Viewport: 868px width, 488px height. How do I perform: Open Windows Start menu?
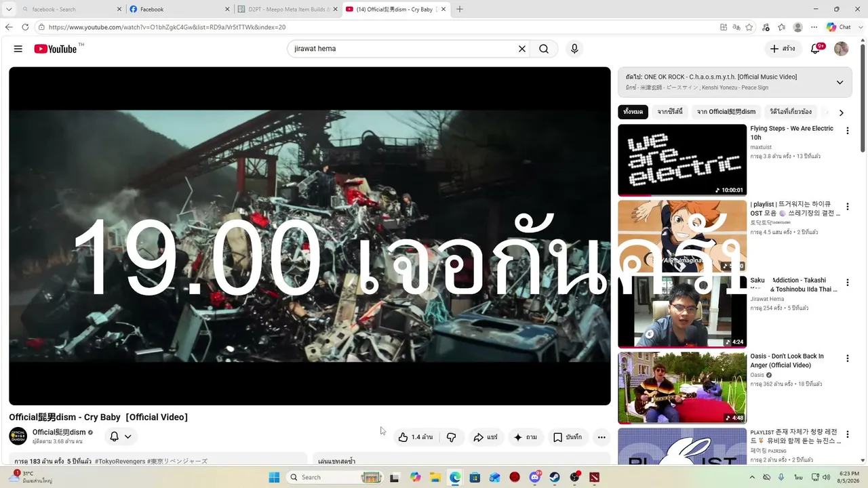(274, 477)
